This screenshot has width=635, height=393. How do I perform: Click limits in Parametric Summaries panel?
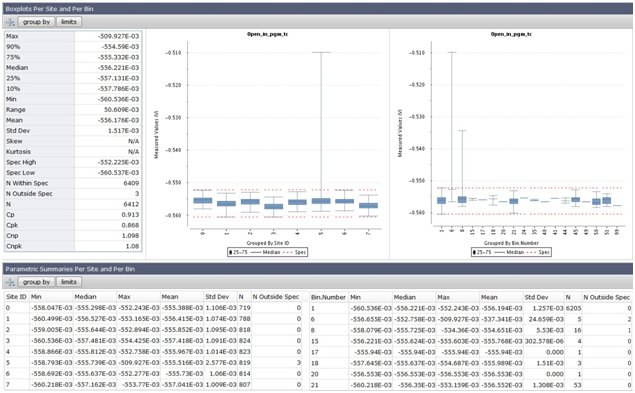(69, 282)
